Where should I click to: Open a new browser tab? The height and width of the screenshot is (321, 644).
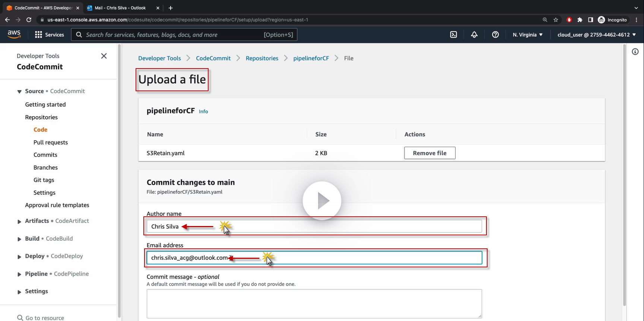tap(171, 8)
